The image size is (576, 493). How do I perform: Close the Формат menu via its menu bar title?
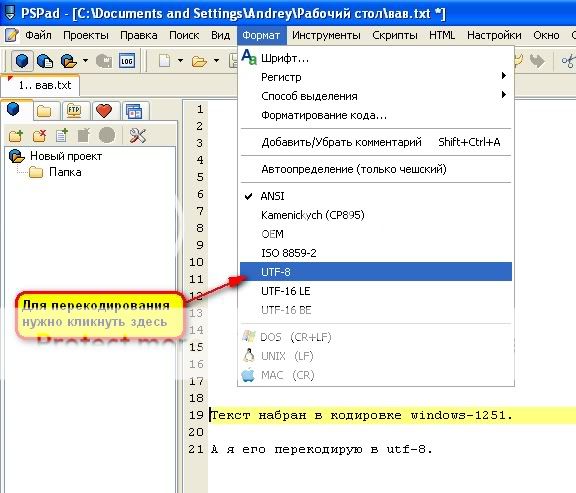tap(261, 35)
